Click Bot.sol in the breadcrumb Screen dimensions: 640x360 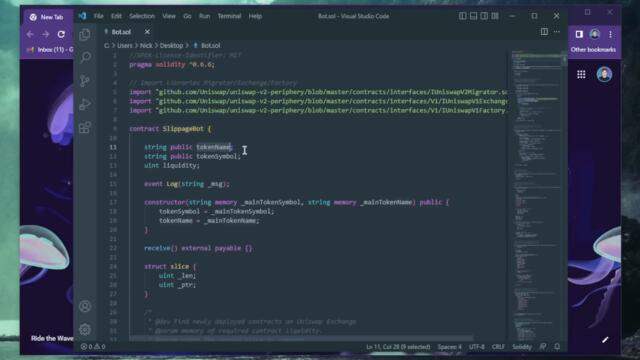210,45
